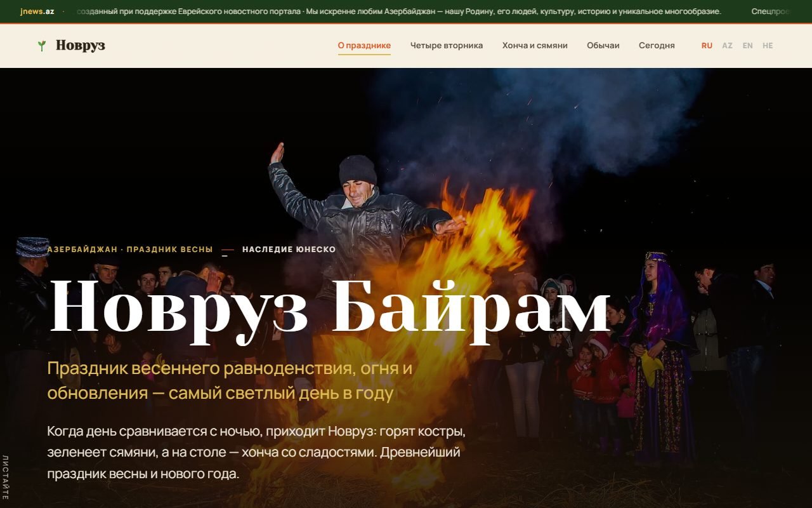812x508 pixels.
Task: Visit the jnews.az portal link
Action: pos(37,11)
